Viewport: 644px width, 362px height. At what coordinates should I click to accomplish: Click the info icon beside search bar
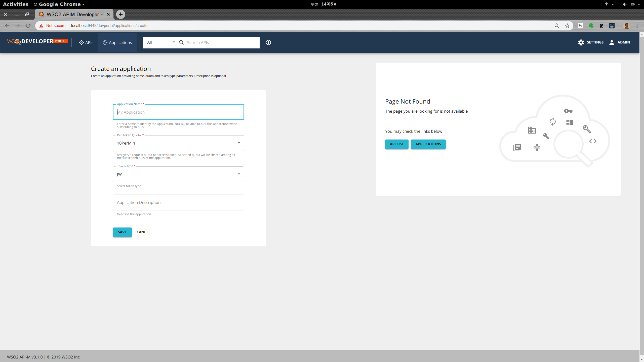(268, 42)
